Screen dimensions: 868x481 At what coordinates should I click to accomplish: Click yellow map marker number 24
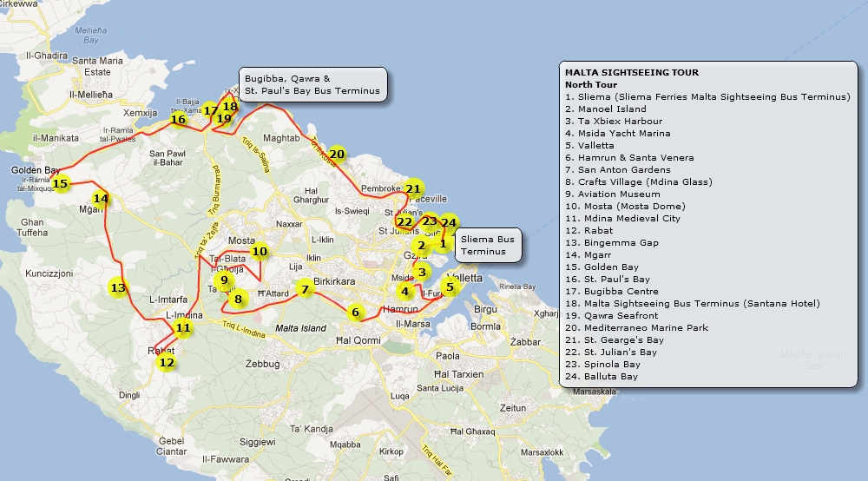pos(449,223)
